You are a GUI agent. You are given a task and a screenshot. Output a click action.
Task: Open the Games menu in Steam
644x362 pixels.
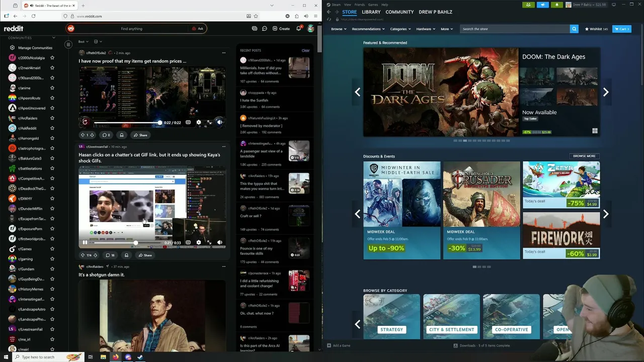(x=373, y=5)
